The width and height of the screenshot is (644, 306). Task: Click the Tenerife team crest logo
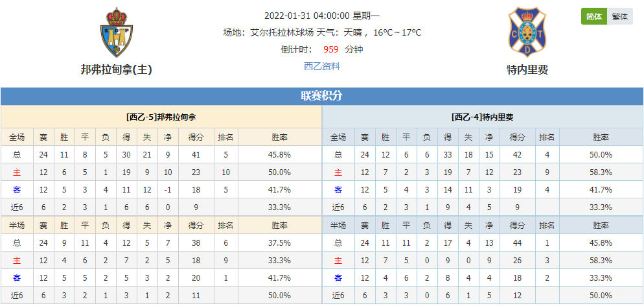tap(527, 32)
